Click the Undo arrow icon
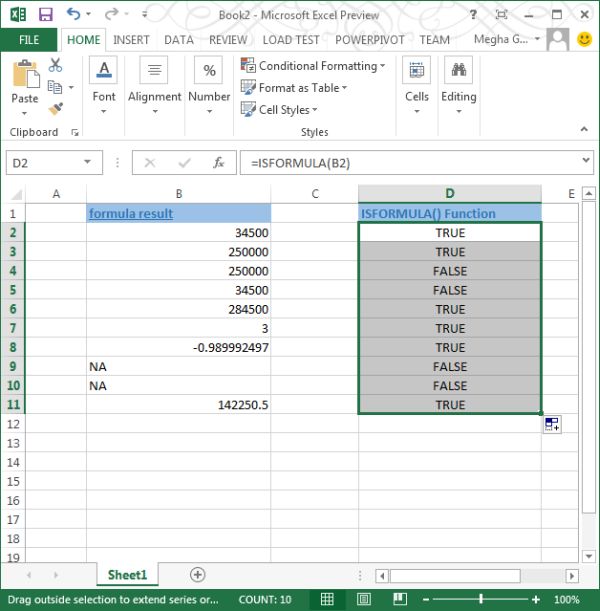600x611 pixels. click(73, 14)
